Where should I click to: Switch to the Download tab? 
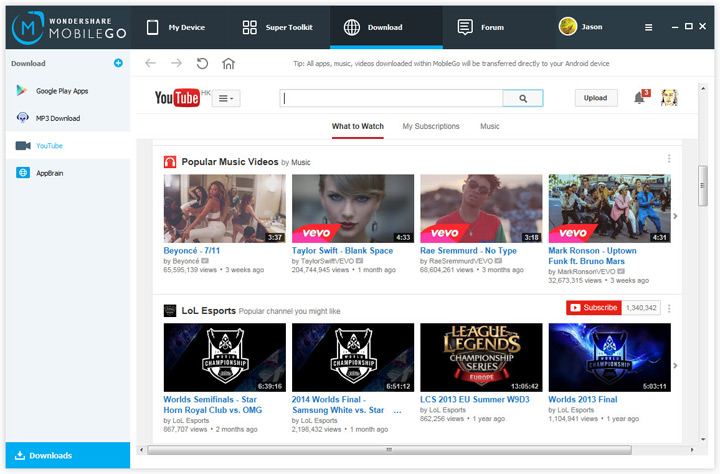click(x=386, y=28)
